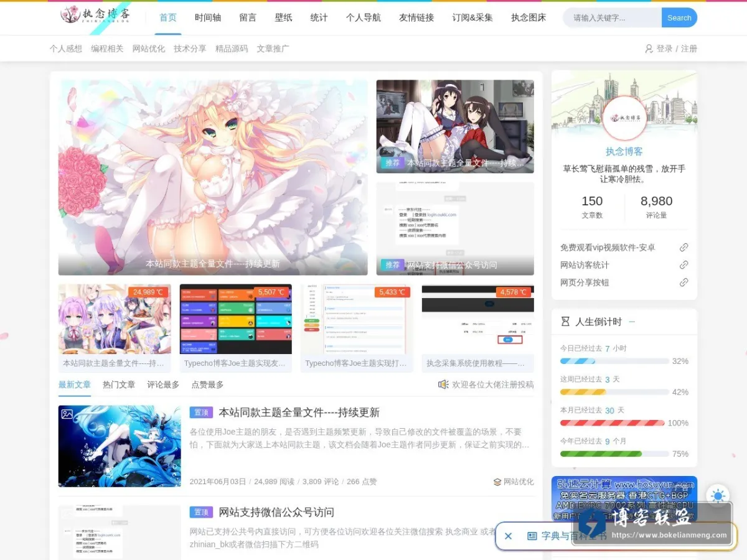747x560 pixels.
Task: Select the 评论最多 tab
Action: [163, 385]
